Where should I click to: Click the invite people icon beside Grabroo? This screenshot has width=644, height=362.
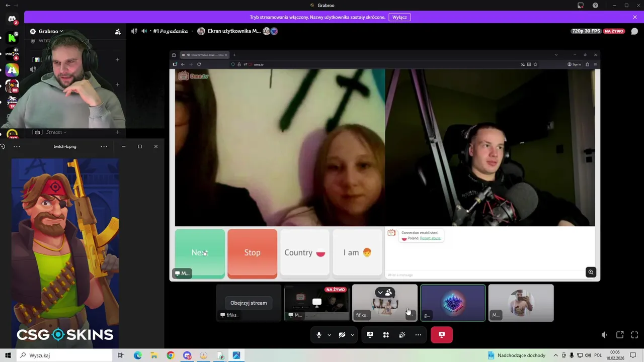point(118,31)
